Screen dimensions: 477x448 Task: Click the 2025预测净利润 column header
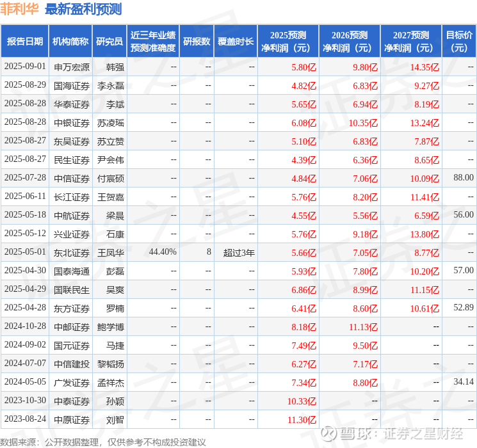(288, 42)
